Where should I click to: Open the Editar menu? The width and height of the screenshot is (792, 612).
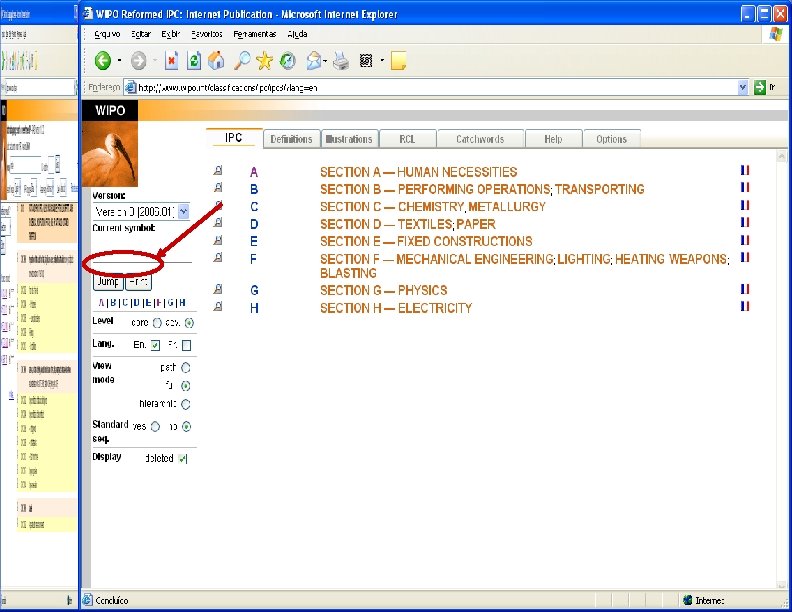tap(141, 34)
